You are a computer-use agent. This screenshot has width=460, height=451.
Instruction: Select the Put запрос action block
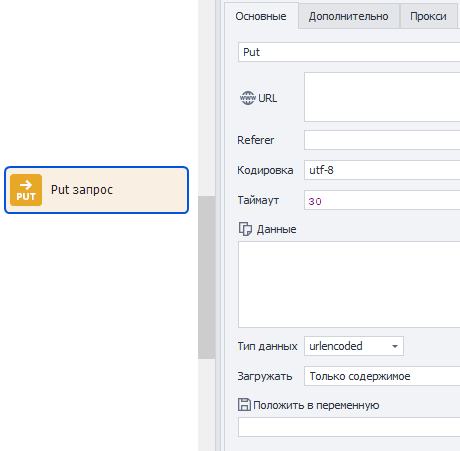(96, 190)
